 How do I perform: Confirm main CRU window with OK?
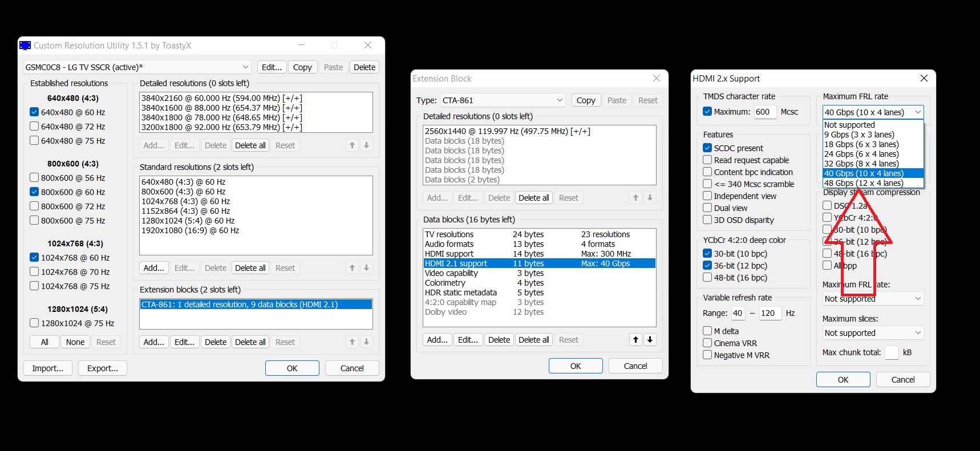pos(292,368)
